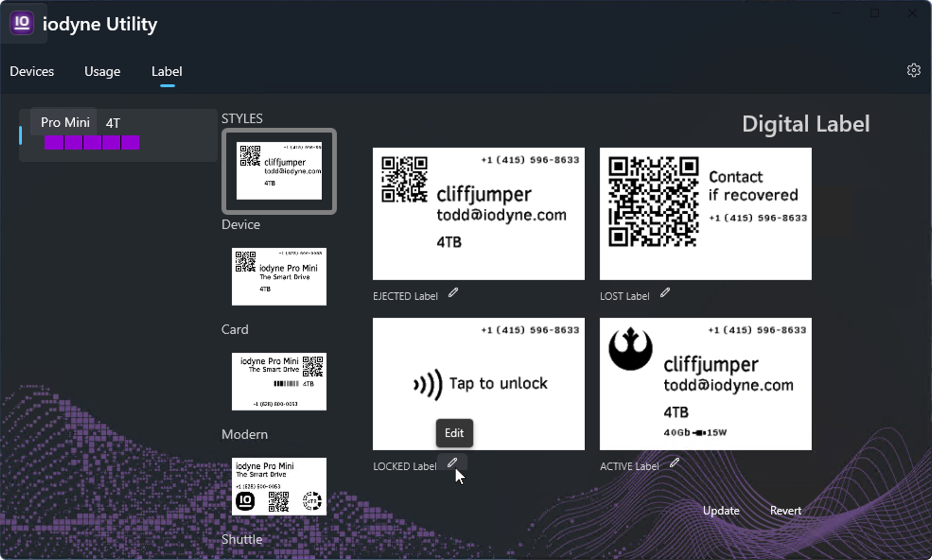Click the iodyne Utility logo icon
Viewport: 932px width, 560px height.
point(22,23)
